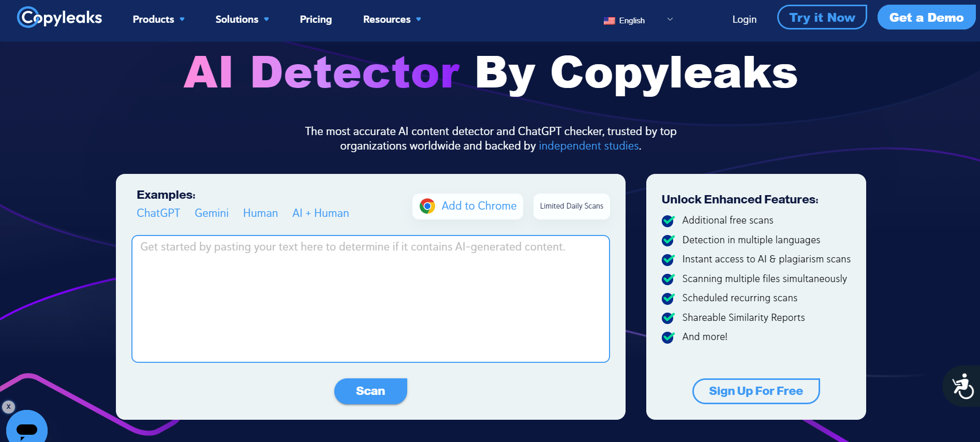Click the 'Unlock Enhanced Features:' heading
Viewport: 980px width, 442px height.
(x=740, y=199)
